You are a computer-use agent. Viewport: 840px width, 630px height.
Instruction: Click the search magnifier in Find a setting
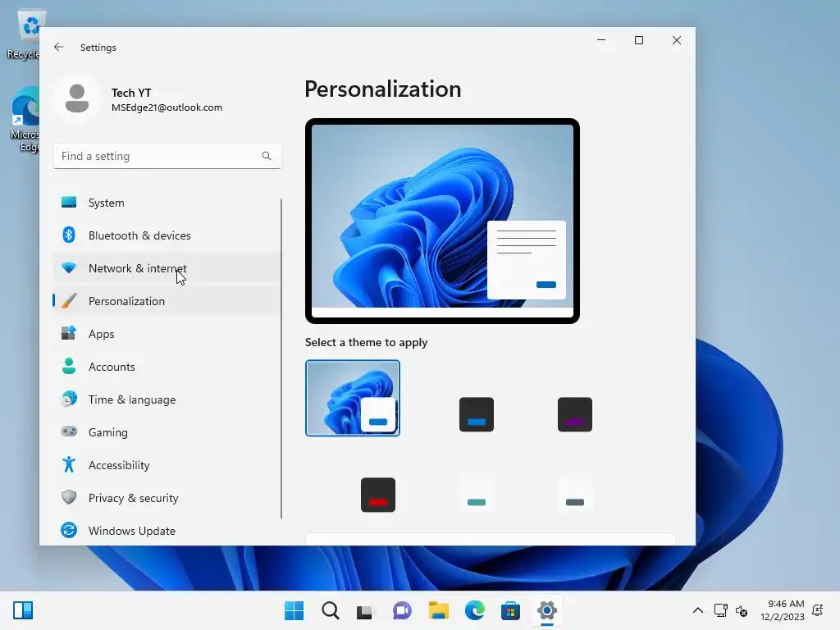tap(267, 156)
